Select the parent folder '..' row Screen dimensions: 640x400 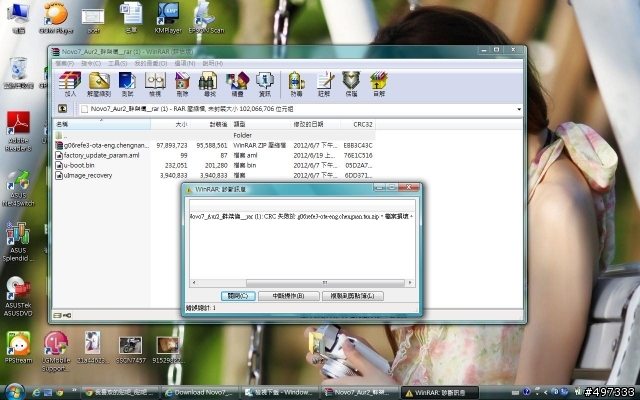[x=214, y=135]
